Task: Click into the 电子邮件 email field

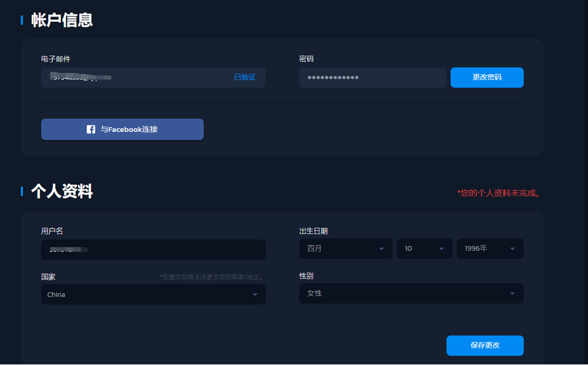Action: pos(153,77)
